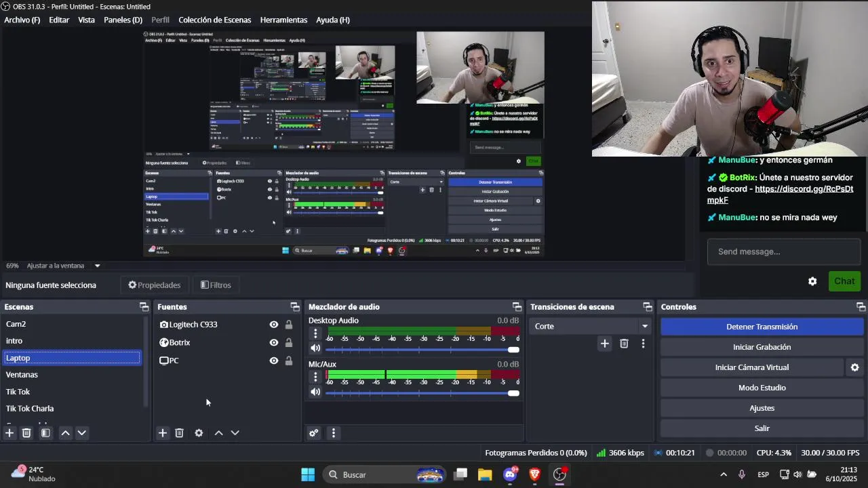Move scene up in Escenas toolbar
Image resolution: width=868 pixels, height=488 pixels.
tap(66, 432)
